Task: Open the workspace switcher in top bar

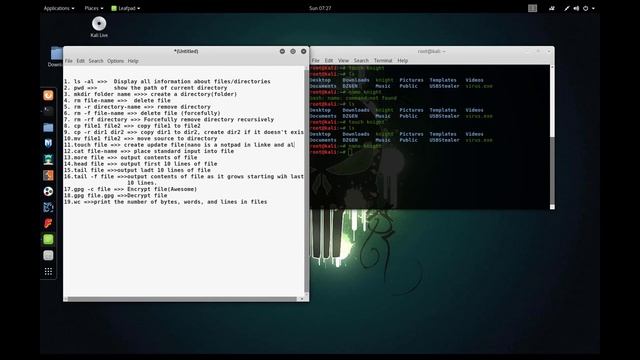Action: point(532,8)
